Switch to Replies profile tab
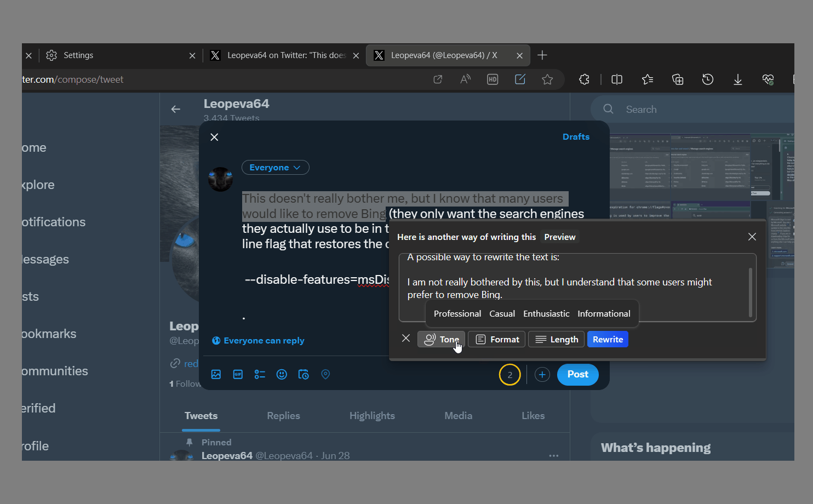Viewport: 813px width, 504px height. (x=283, y=416)
